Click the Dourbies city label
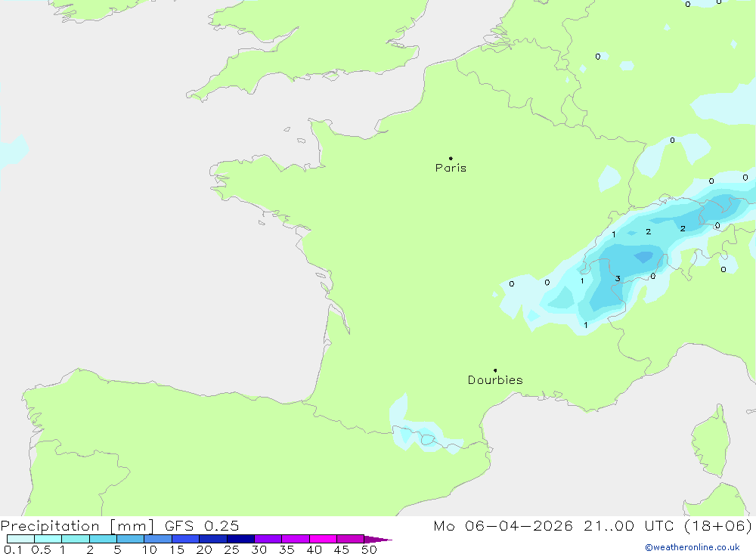Screen dimensions: 756x554 495,380
